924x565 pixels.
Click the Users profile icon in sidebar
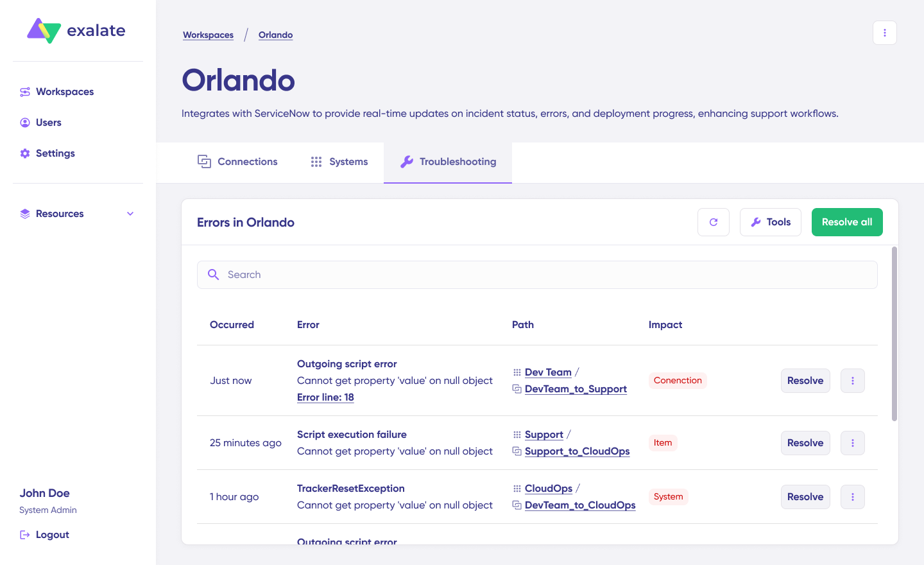click(x=25, y=123)
